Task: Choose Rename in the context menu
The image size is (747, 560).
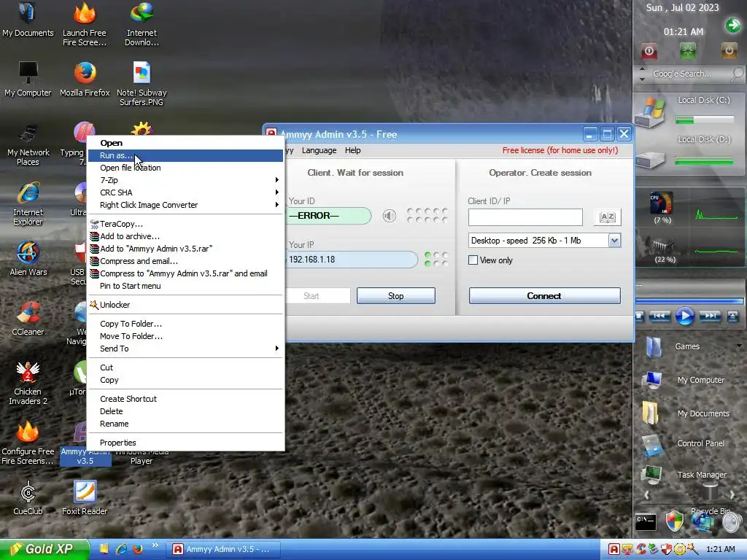Action: (186, 424)
